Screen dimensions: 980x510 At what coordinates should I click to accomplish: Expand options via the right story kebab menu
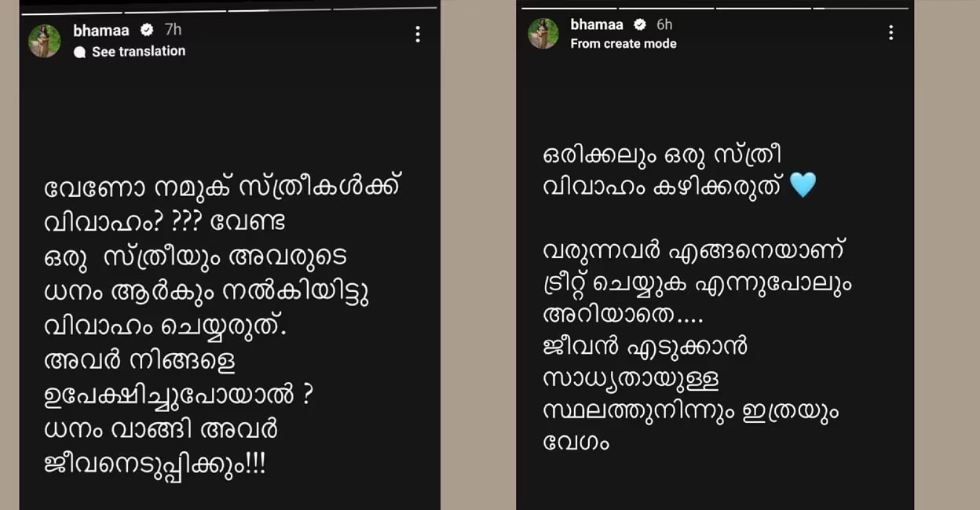point(890,33)
